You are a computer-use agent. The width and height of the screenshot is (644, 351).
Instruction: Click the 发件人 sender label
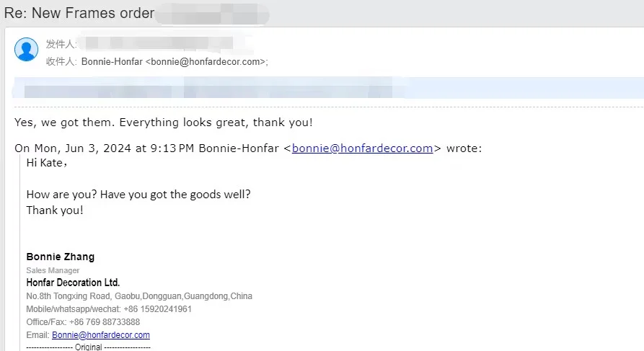(x=61, y=44)
